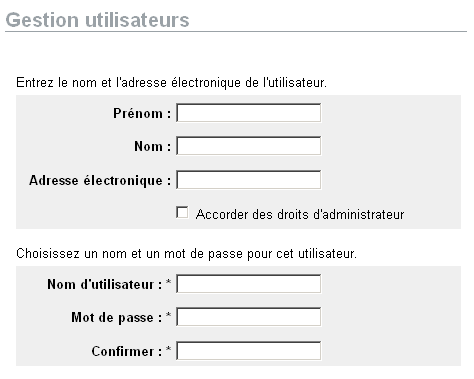Screen dimensions: 474x379
Task: Click the 'Prénom :' label
Action: [x=142, y=113]
